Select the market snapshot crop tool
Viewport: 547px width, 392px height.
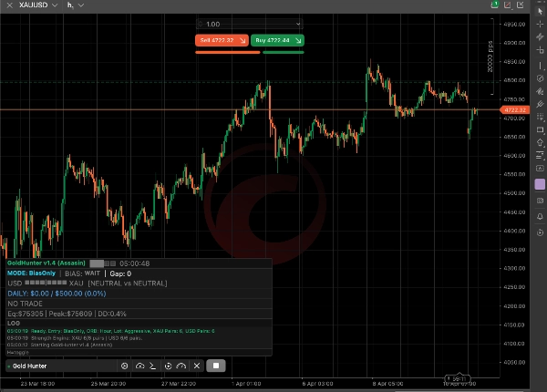(541, 50)
